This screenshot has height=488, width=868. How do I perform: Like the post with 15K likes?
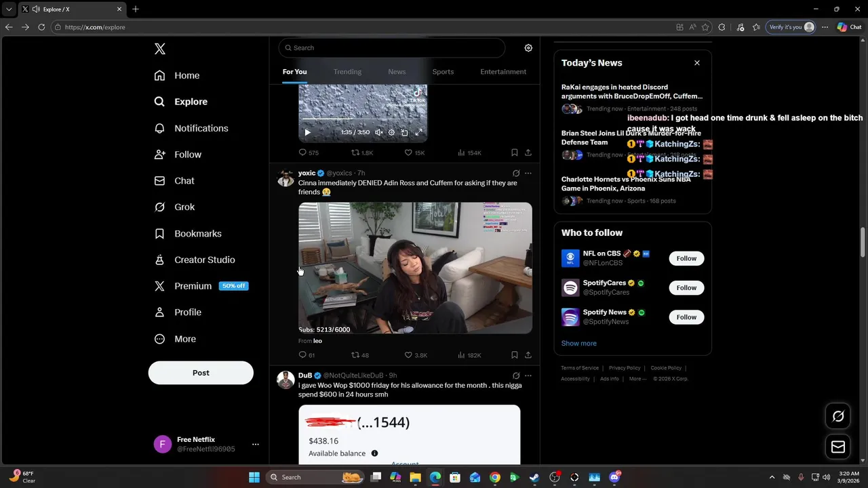[x=414, y=153]
